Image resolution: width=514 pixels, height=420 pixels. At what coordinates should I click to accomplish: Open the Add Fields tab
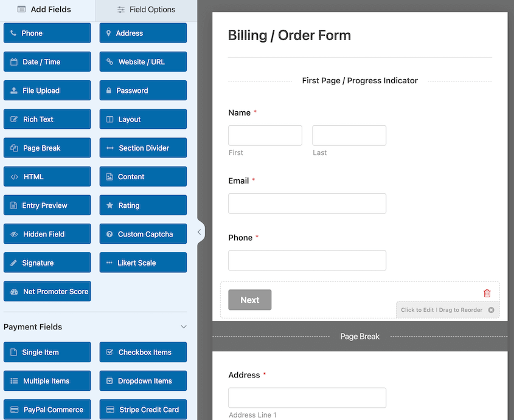[44, 10]
